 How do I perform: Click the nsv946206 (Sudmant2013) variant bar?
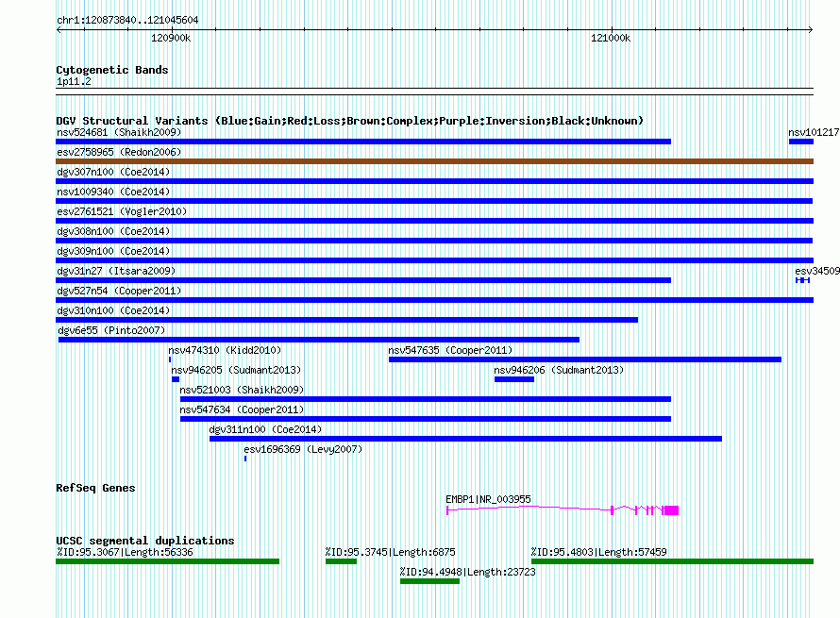tap(514, 379)
